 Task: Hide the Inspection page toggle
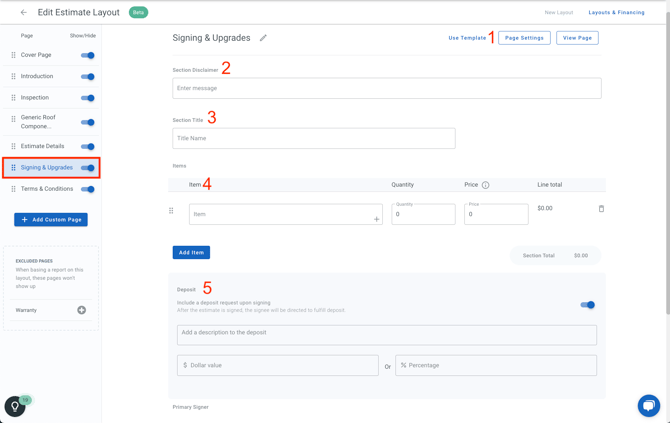coord(88,98)
